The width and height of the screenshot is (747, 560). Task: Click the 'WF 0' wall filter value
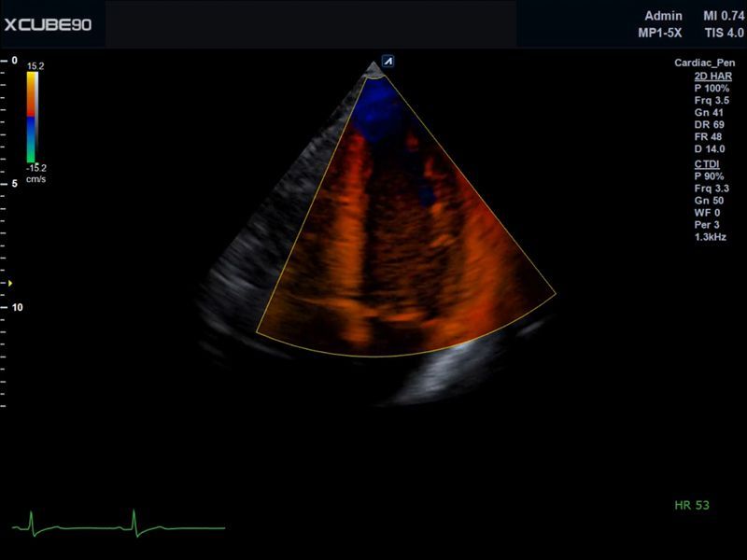click(707, 213)
